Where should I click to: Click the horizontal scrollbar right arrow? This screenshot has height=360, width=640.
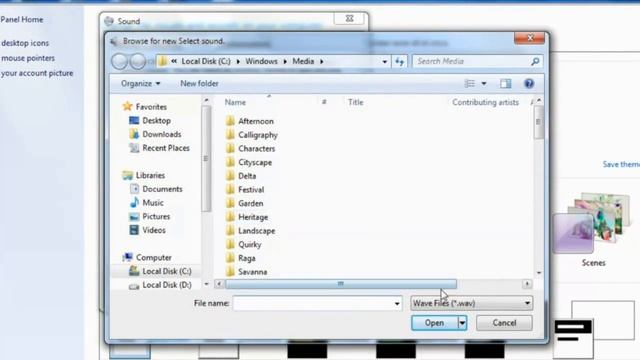[527, 284]
